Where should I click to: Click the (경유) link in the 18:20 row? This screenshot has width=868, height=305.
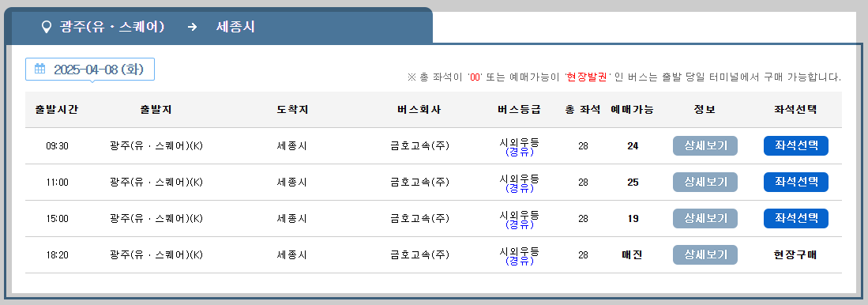point(519,262)
